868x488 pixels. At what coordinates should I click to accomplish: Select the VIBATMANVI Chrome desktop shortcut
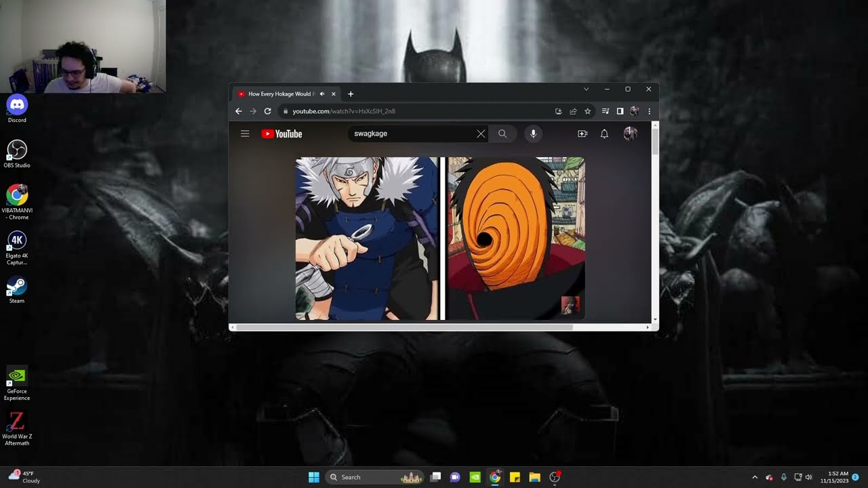[x=17, y=201]
